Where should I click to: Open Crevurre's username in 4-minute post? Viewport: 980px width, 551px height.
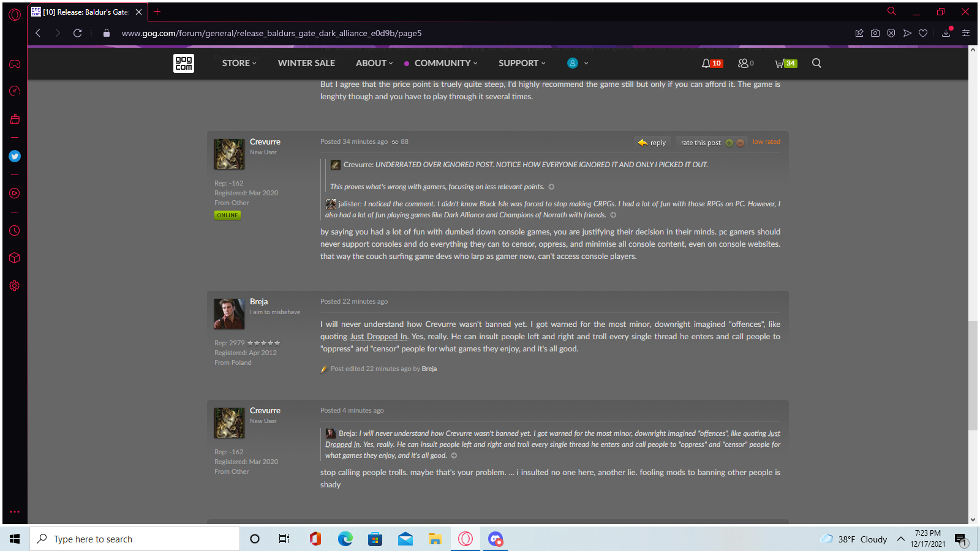click(265, 411)
